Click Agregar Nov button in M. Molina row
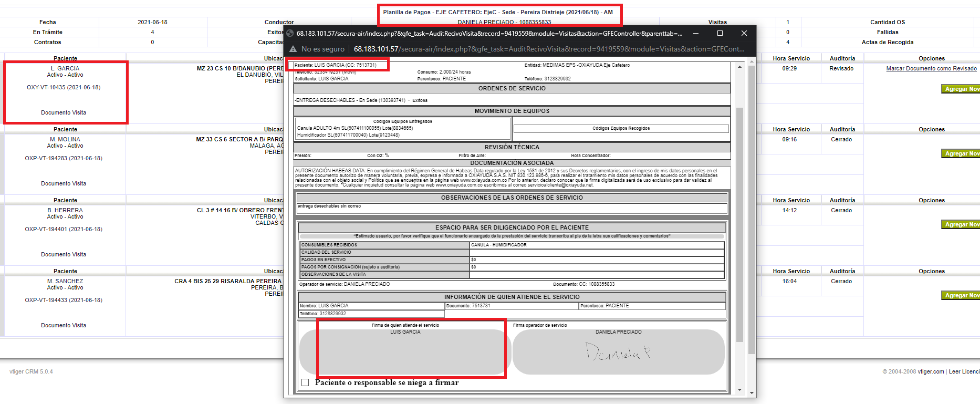980x404 pixels. pyautogui.click(x=961, y=153)
